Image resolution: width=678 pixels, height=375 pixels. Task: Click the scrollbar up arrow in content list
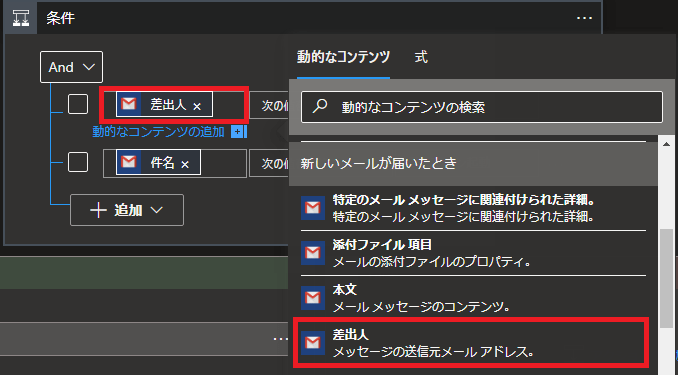[x=666, y=144]
